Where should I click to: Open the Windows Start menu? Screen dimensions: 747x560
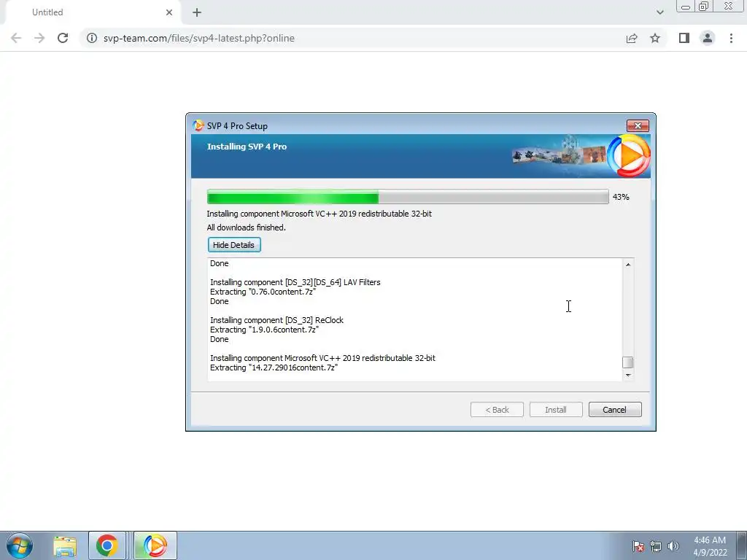click(x=20, y=545)
